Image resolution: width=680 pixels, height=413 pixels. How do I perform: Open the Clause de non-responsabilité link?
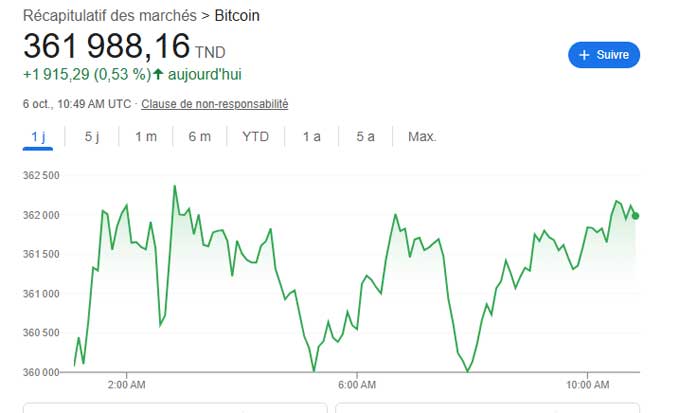[x=215, y=104]
